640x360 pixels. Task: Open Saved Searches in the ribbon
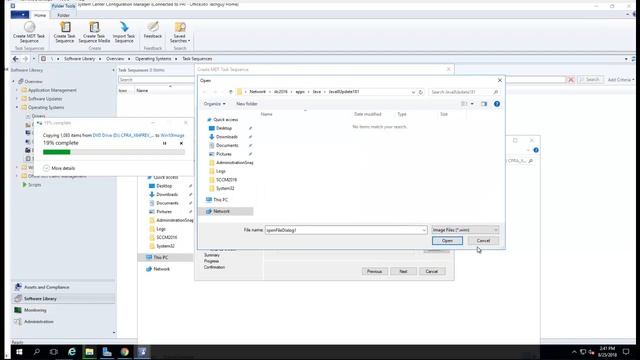click(180, 32)
